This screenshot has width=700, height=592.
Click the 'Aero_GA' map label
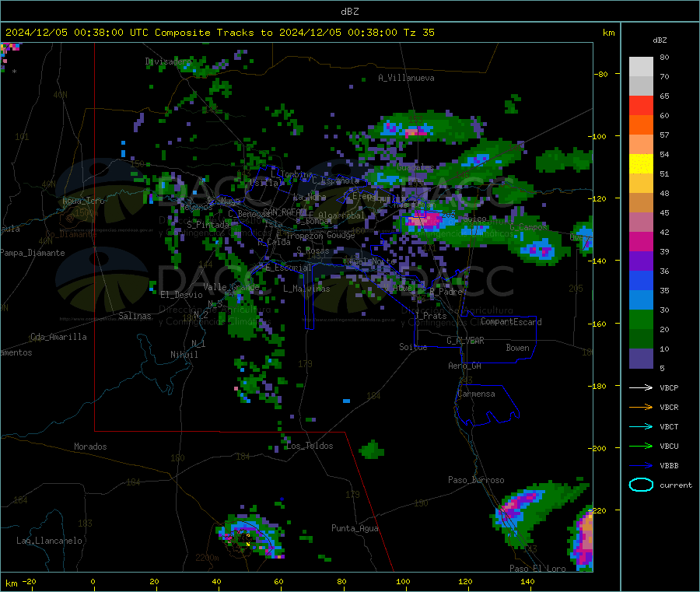click(x=465, y=366)
